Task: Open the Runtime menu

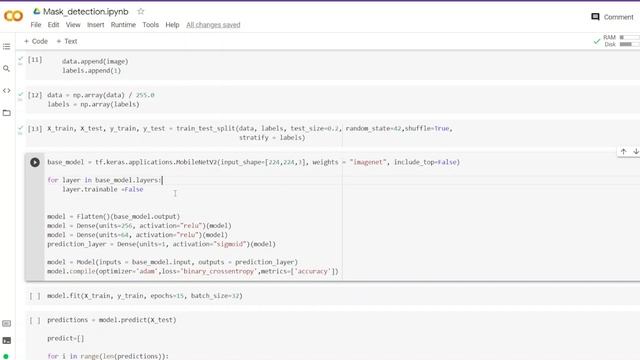Action: (x=123, y=25)
